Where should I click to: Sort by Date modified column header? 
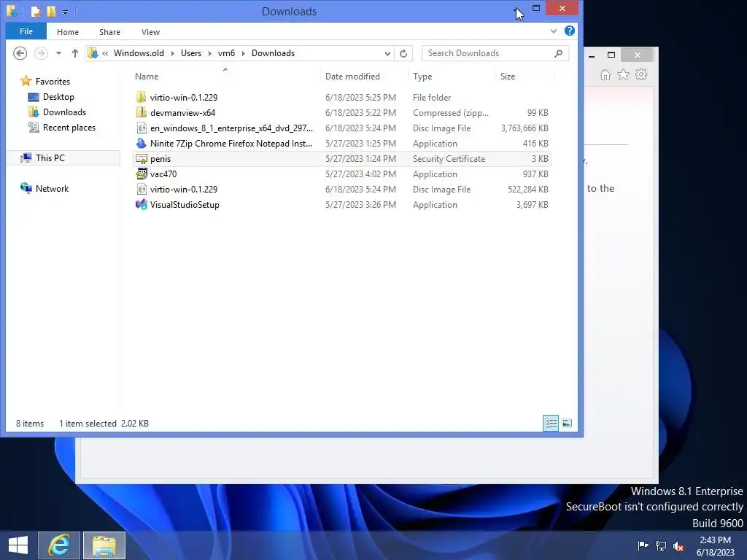(352, 76)
